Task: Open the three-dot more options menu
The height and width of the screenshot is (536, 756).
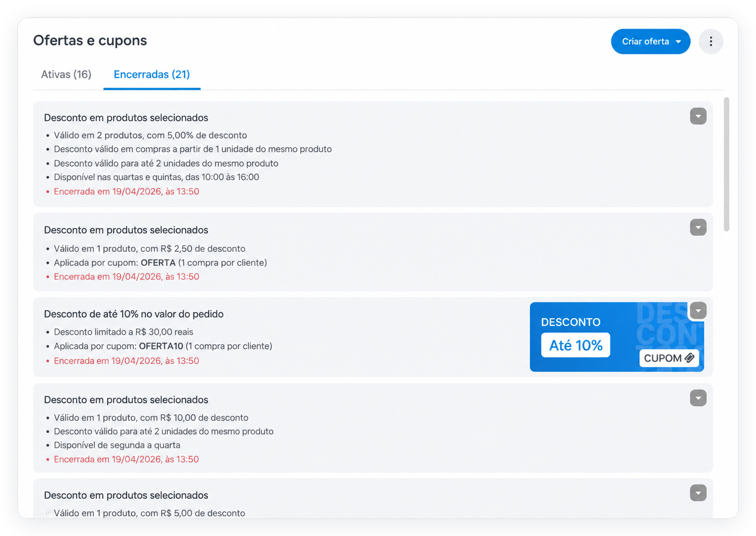Action: pos(710,42)
